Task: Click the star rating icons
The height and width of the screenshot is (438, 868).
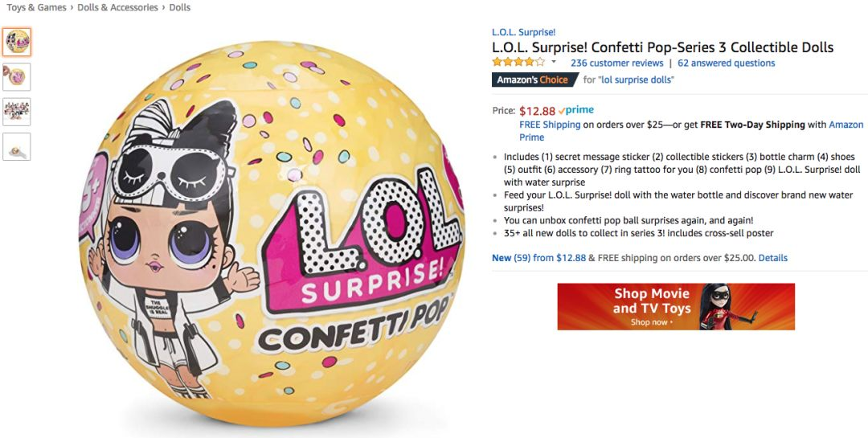Action: [518, 62]
